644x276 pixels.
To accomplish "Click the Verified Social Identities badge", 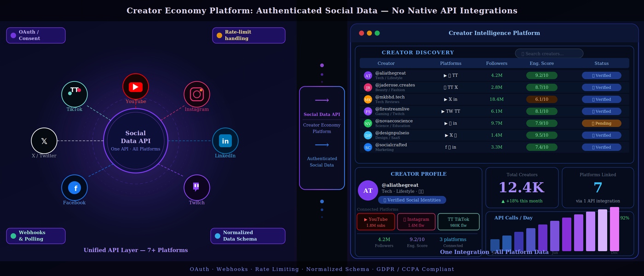I will pos(412,200).
